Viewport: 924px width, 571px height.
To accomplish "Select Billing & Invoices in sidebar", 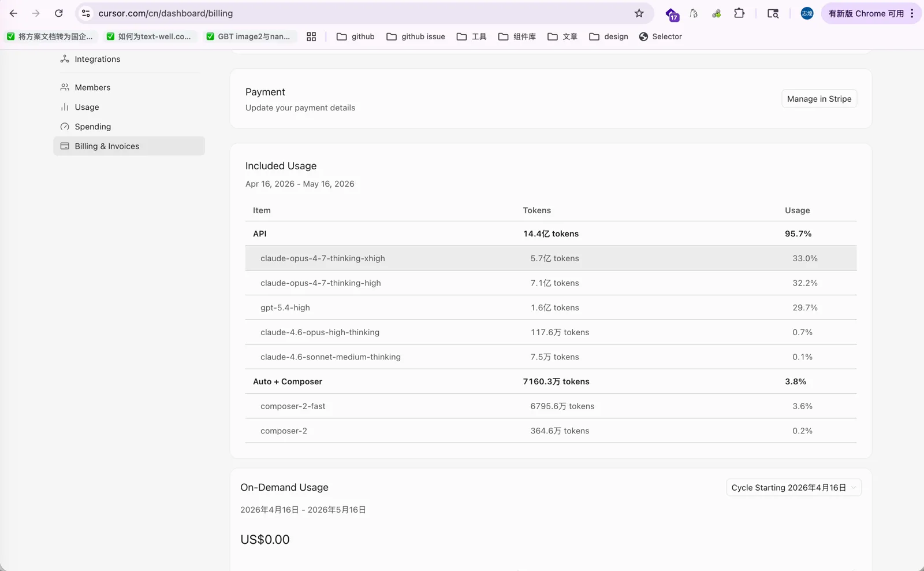I will (129, 146).
